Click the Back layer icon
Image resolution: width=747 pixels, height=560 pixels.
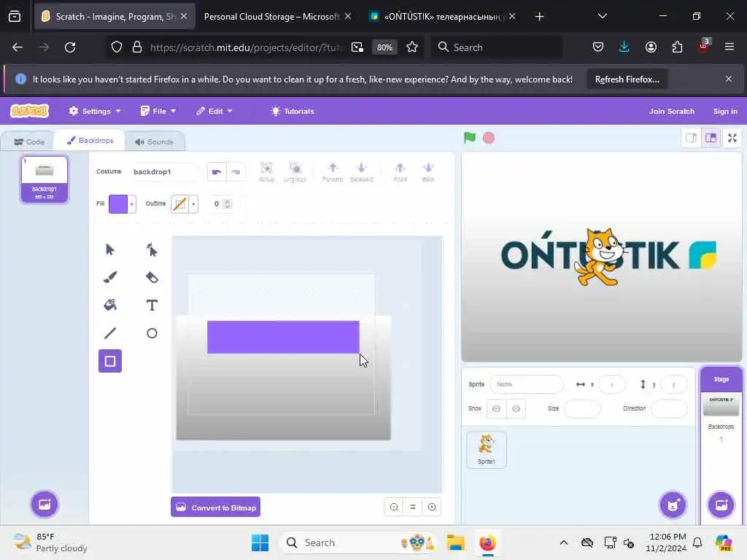[427, 172]
